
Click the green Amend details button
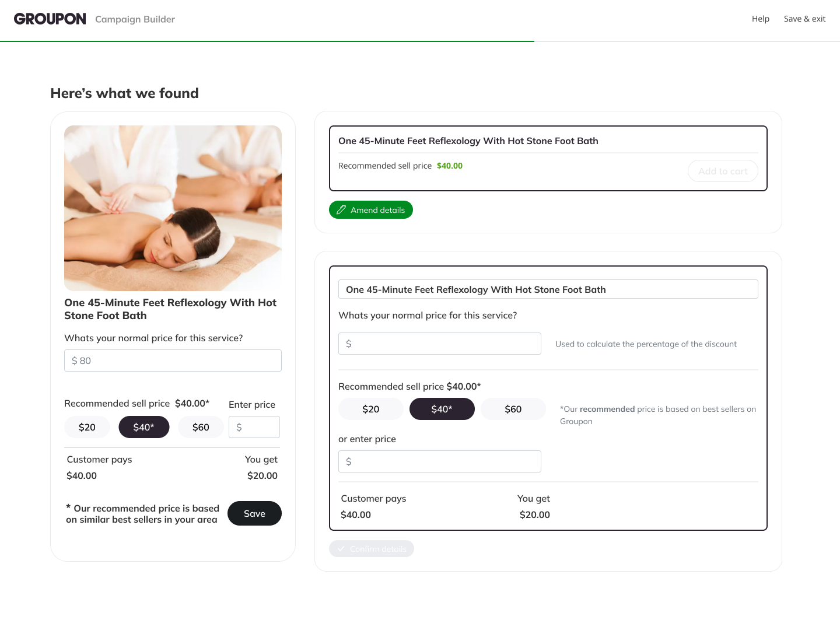pyautogui.click(x=371, y=210)
